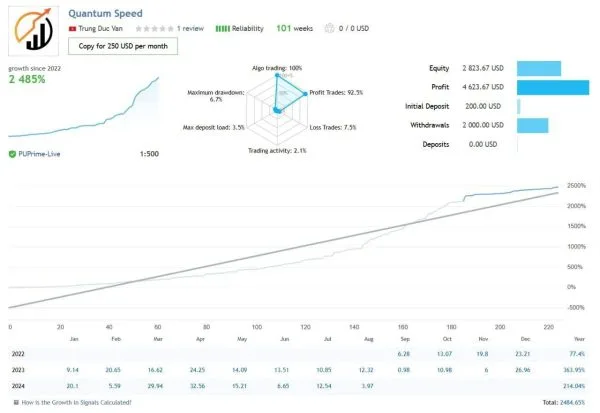Open 'How is the Growth in Signals Calculated?' link
The image size is (600, 413).
77,402
